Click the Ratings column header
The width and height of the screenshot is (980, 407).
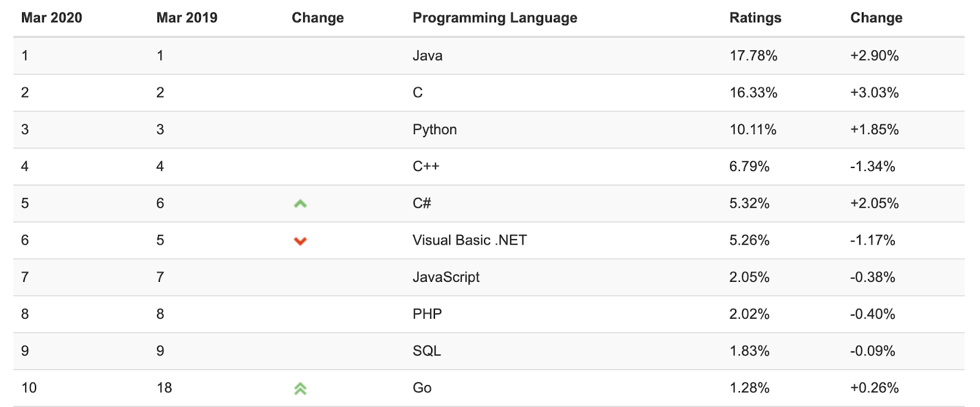pos(755,18)
